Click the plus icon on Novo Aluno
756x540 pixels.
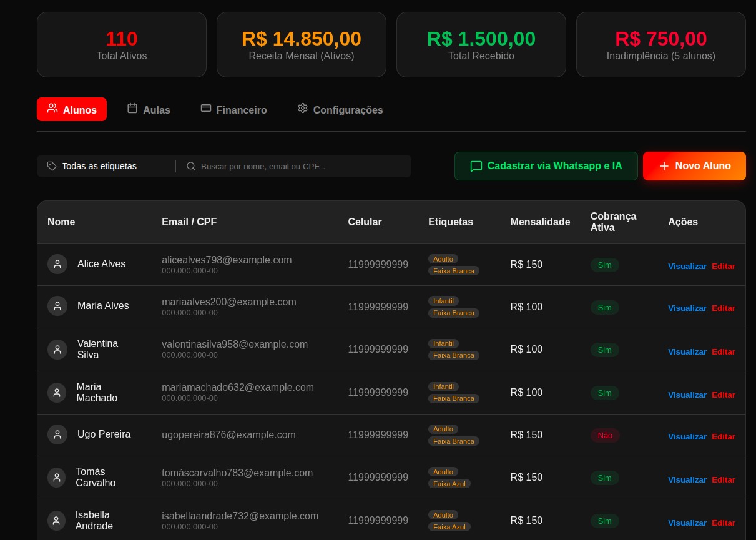click(664, 166)
